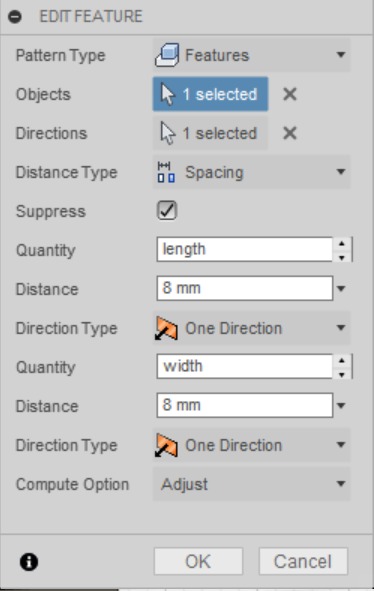
Task: Increase the length Quantity with up arrow
Action: tap(342, 243)
